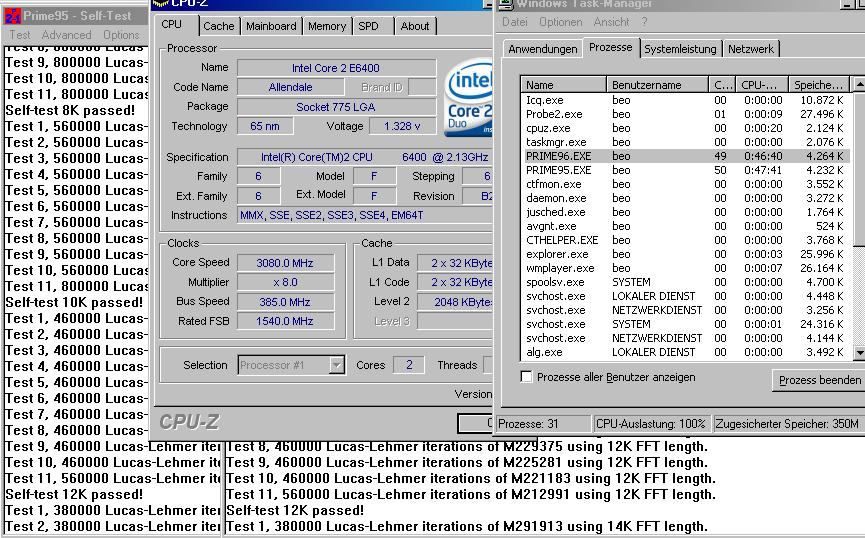Select the Prozesse tab
Screen dimensions: 865x538
(x=610, y=47)
